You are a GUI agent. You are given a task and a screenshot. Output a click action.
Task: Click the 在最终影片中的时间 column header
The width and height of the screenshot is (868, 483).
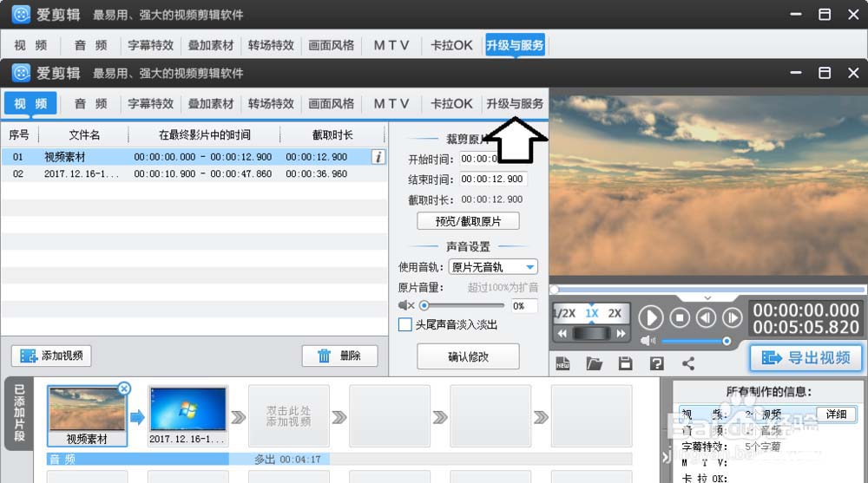point(204,135)
